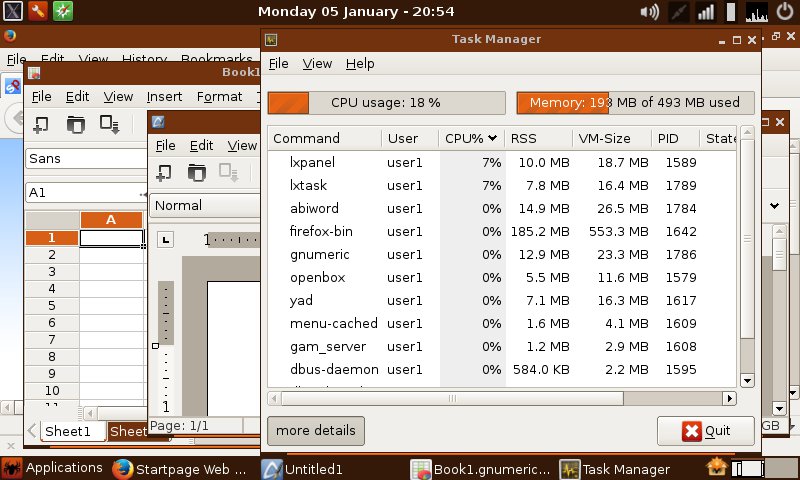Click the more details button
This screenshot has height=480, width=800.
316,431
